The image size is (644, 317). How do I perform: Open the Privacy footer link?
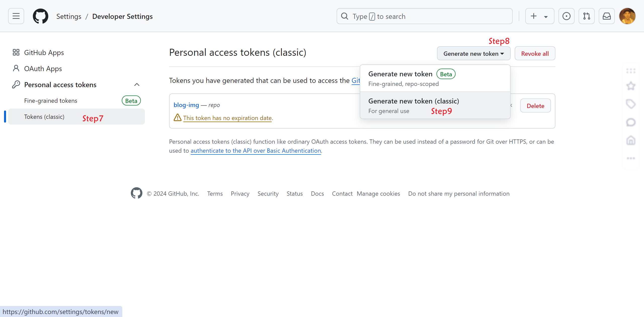tap(240, 194)
